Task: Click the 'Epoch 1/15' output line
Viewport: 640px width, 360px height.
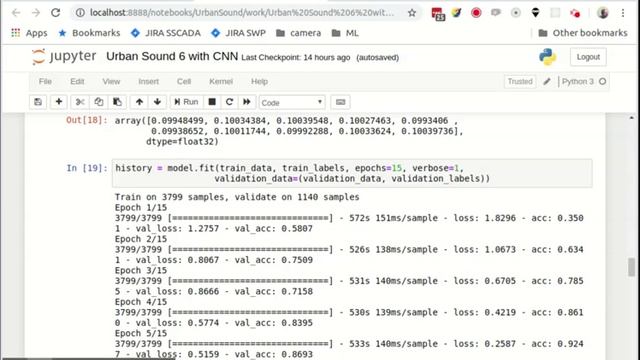Action: tap(141, 207)
